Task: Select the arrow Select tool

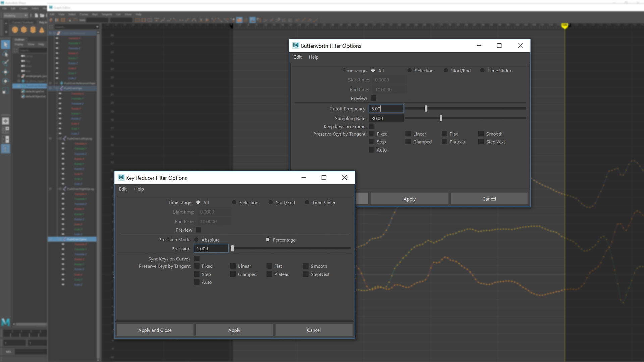Action: coord(5,44)
